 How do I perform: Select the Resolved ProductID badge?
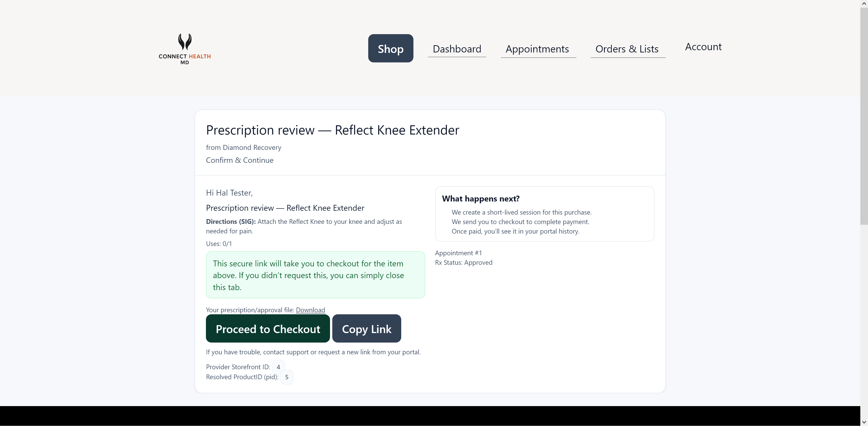click(286, 377)
